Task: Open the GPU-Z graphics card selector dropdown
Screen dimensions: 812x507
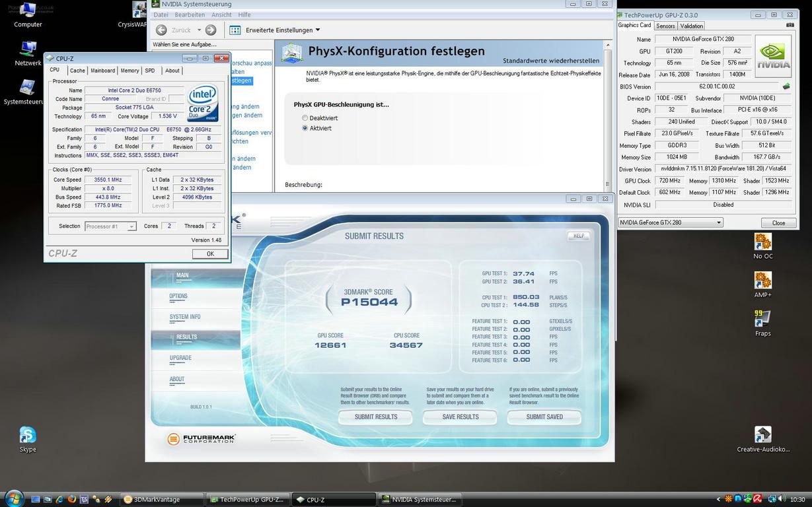Action: click(x=671, y=222)
